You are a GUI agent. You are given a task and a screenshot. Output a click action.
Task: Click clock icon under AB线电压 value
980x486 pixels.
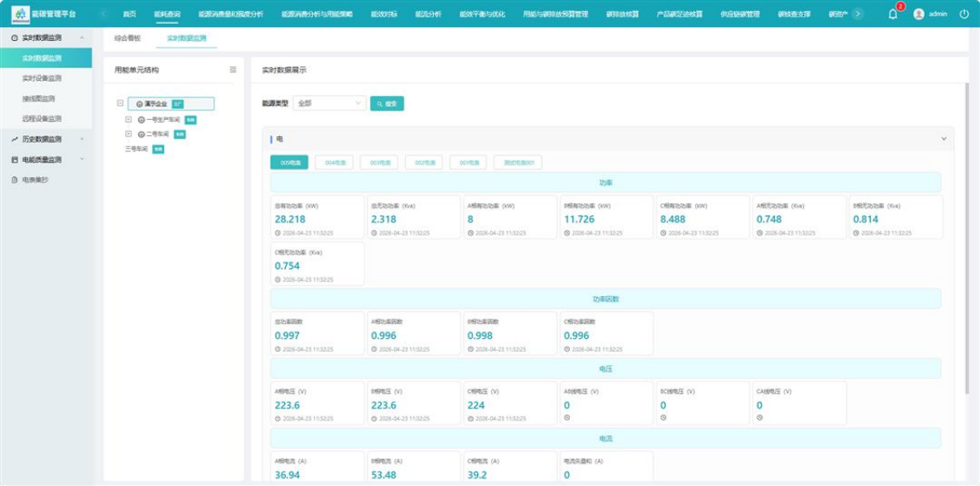point(567,418)
